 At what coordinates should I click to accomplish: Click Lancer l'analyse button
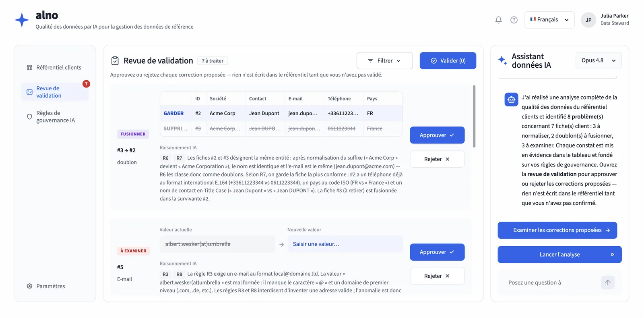pos(559,255)
